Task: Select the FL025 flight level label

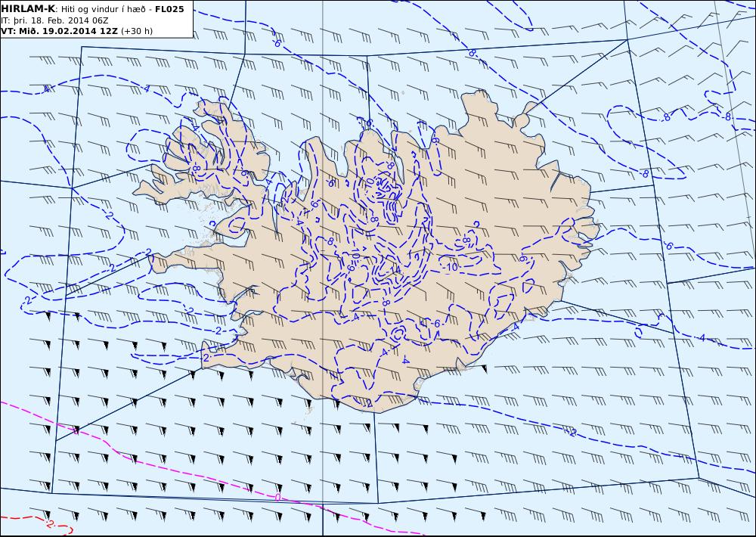Action: (169, 8)
